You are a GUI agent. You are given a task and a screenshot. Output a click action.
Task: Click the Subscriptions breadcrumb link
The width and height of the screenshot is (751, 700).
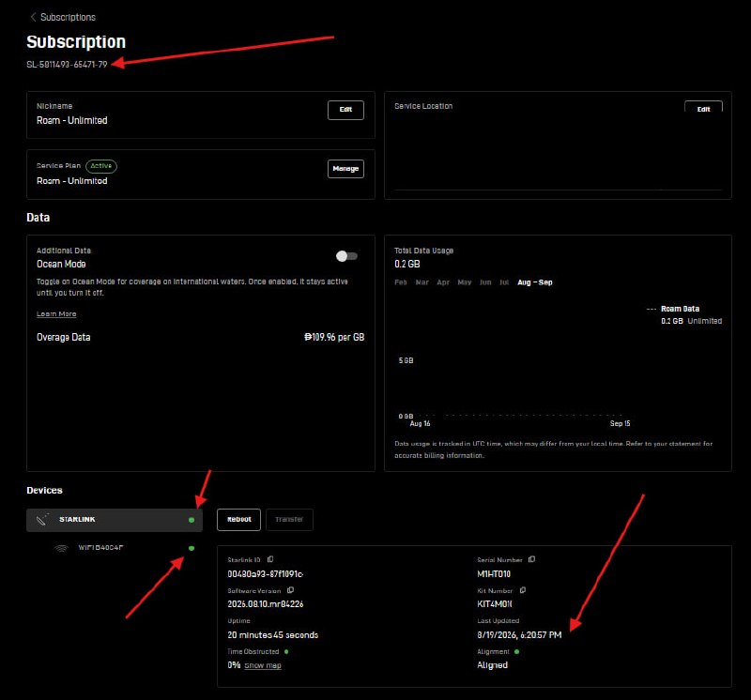(68, 17)
